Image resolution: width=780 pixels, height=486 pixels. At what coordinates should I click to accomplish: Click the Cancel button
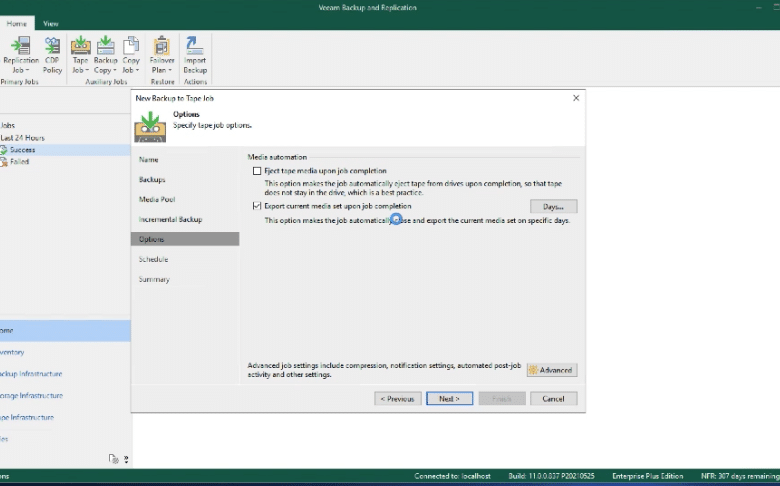pyautogui.click(x=554, y=399)
